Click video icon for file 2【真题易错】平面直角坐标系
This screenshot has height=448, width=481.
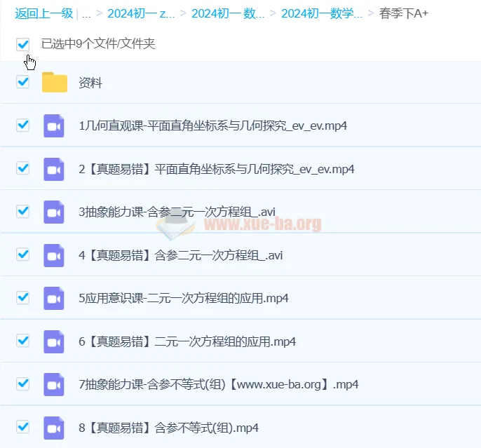(x=54, y=169)
